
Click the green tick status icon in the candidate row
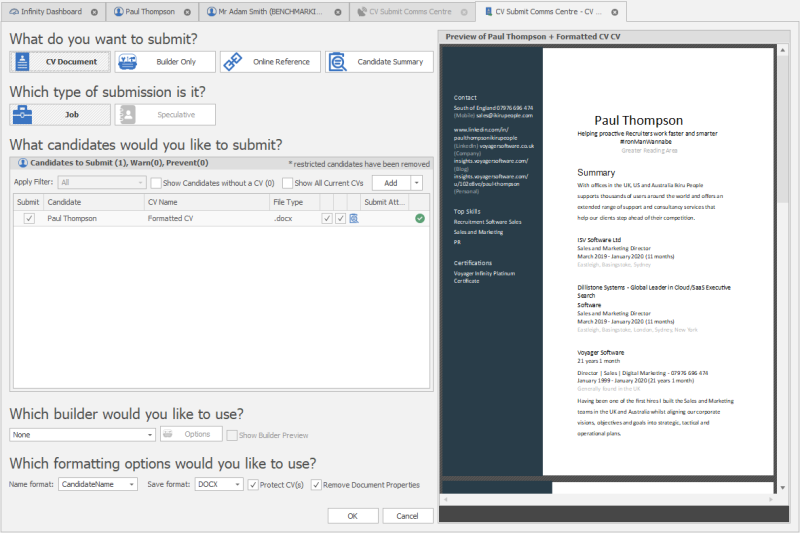(x=420, y=218)
